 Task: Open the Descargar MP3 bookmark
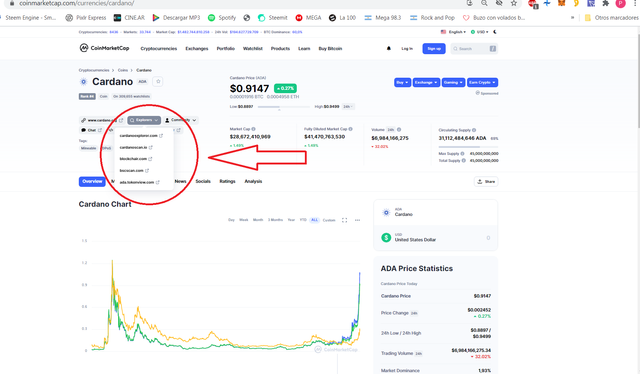(176, 18)
